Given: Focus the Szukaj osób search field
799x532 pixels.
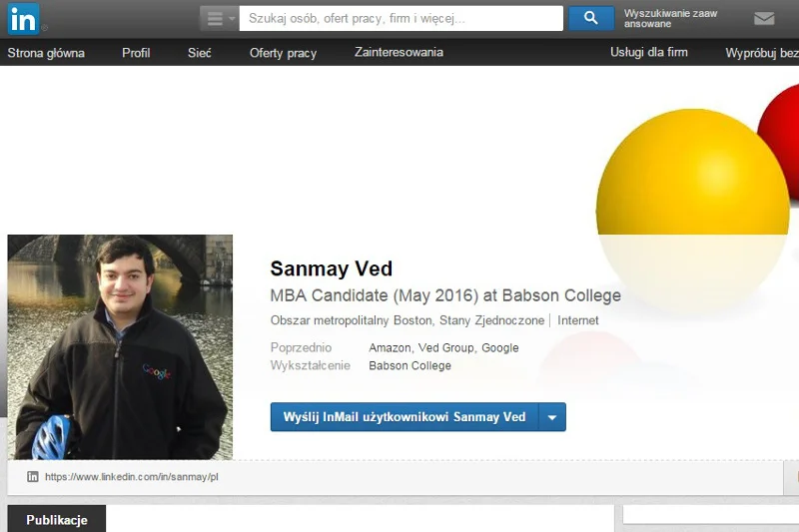Looking at the screenshot, I should tap(401, 18).
